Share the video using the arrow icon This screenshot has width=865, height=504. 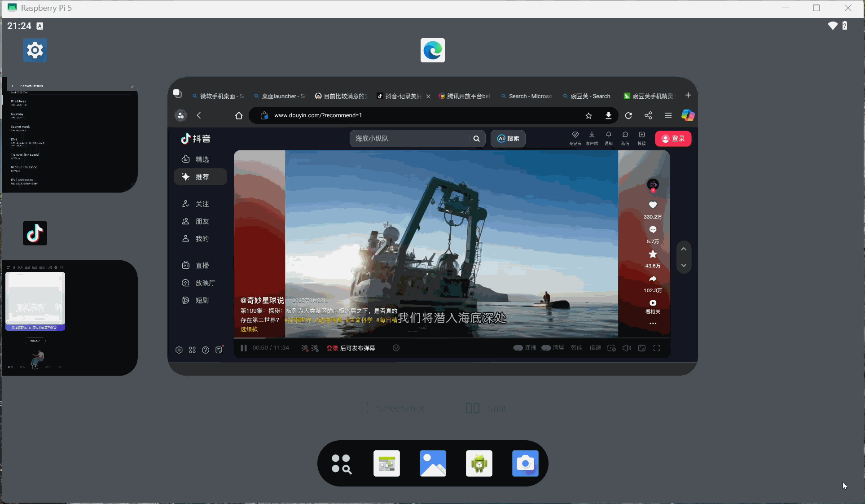pos(653,279)
